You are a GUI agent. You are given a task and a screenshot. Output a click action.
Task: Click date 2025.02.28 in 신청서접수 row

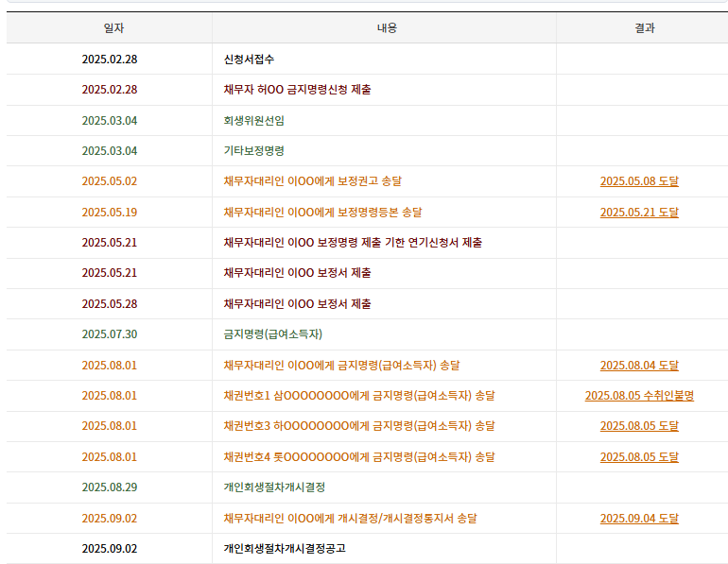pos(110,60)
